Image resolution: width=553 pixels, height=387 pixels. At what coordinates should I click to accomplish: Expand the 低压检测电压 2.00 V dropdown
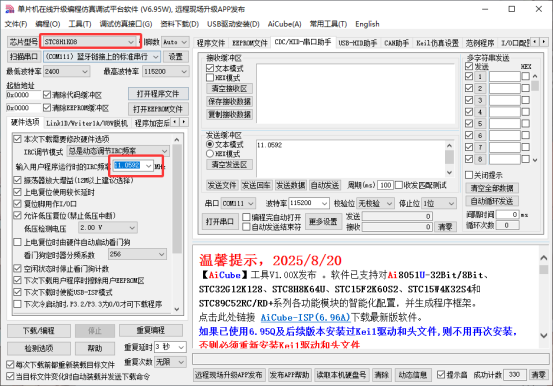point(107,228)
